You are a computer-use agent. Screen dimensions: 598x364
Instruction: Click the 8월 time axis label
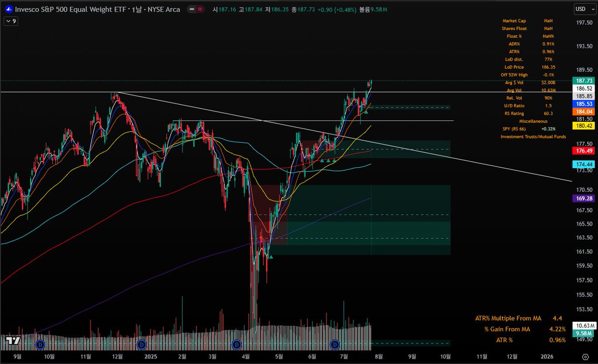point(378,357)
